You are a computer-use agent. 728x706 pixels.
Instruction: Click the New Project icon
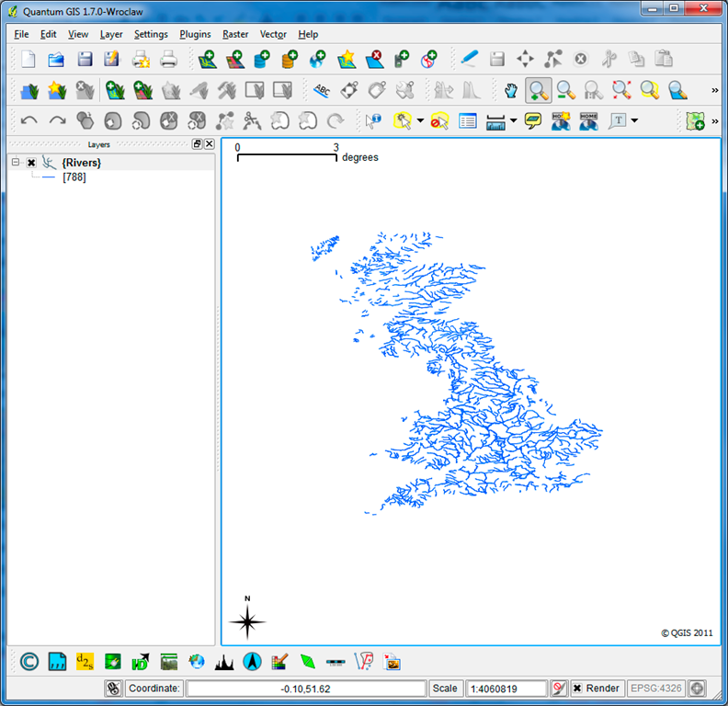pyautogui.click(x=28, y=60)
